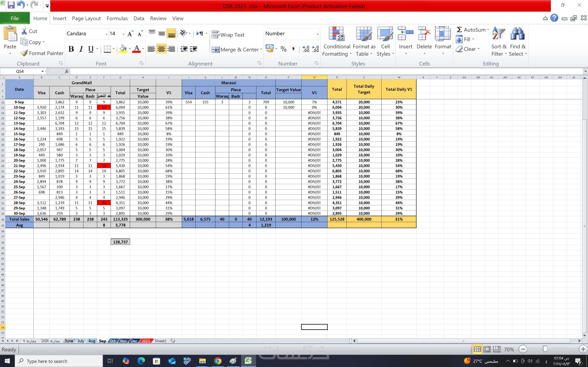
Task: Click the formula bar input field
Action: point(316,71)
